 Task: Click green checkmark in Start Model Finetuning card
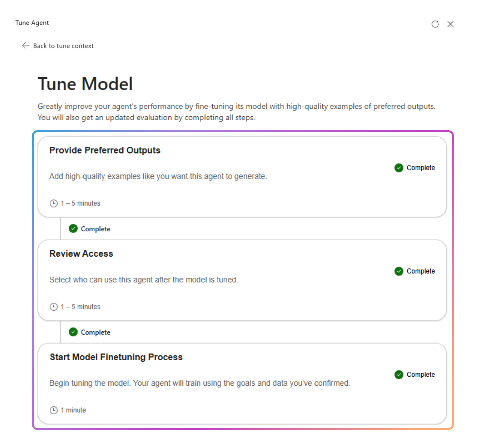click(399, 374)
